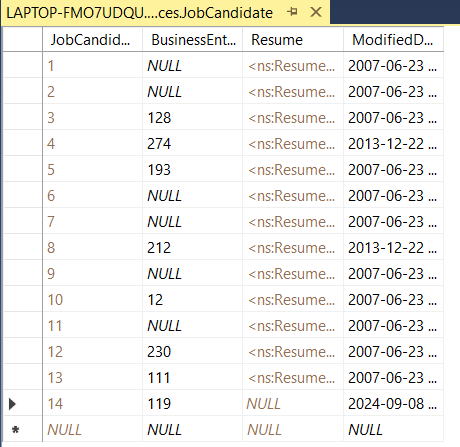This screenshot has width=460, height=447.
Task: Click the NULL Resume cell in row 14
Action: click(x=293, y=404)
